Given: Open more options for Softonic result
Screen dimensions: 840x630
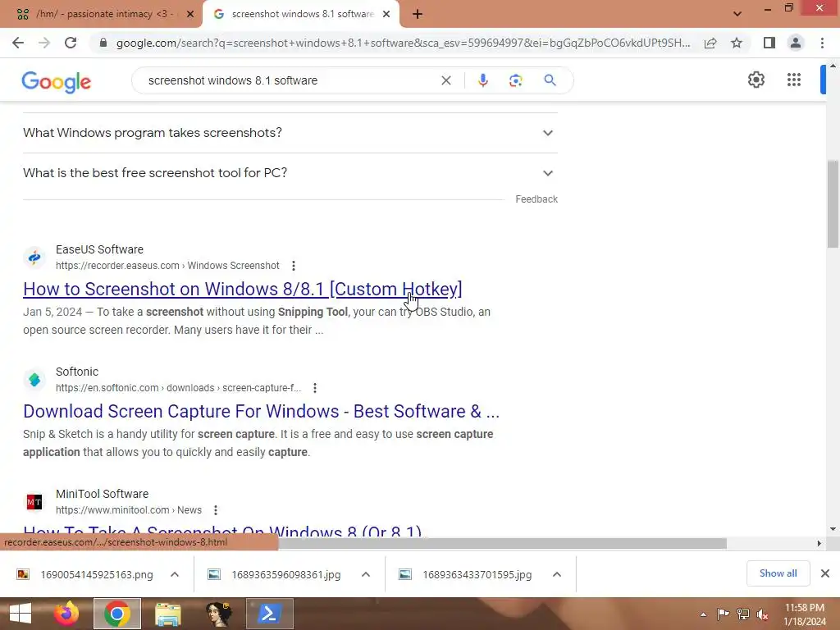Looking at the screenshot, I should tap(314, 388).
